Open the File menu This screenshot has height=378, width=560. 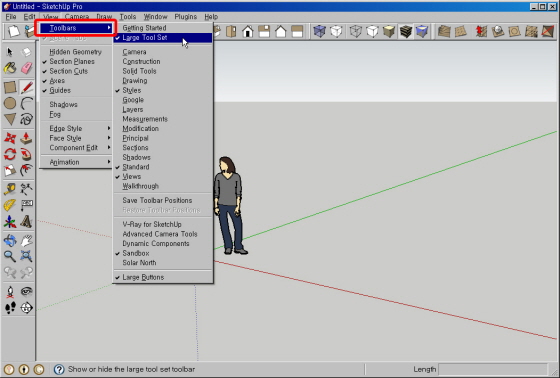click(x=11, y=17)
